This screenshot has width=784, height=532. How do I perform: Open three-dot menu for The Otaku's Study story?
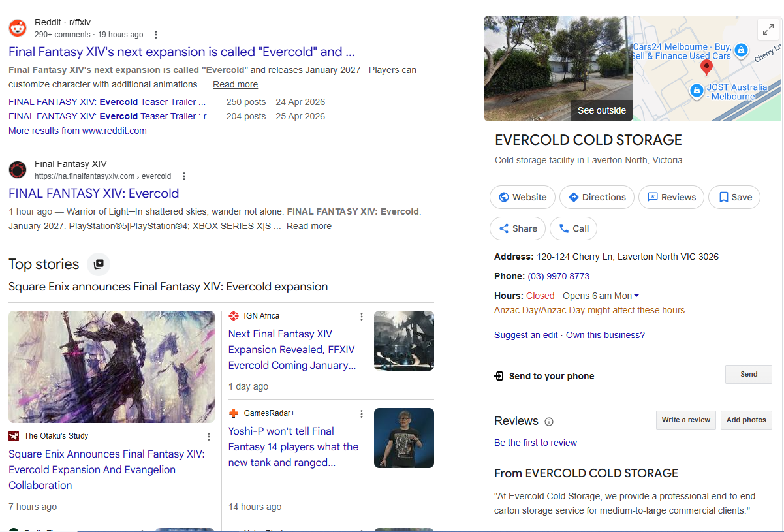point(209,437)
